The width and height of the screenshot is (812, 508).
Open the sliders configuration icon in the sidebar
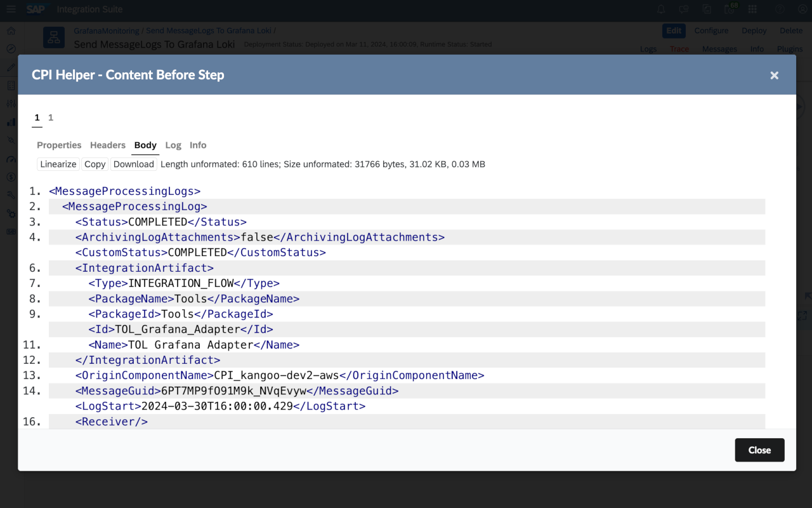pyautogui.click(x=10, y=103)
